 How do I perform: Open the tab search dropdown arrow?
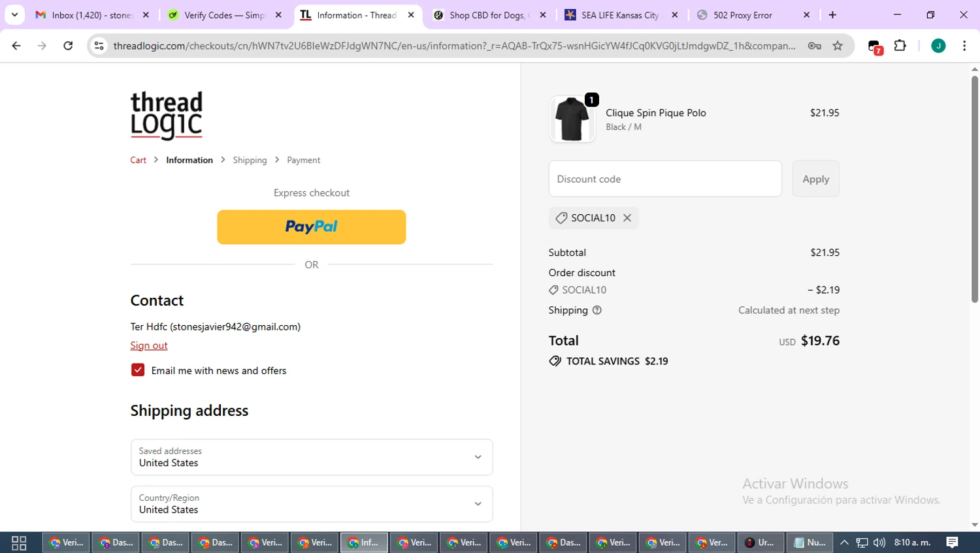(x=14, y=14)
